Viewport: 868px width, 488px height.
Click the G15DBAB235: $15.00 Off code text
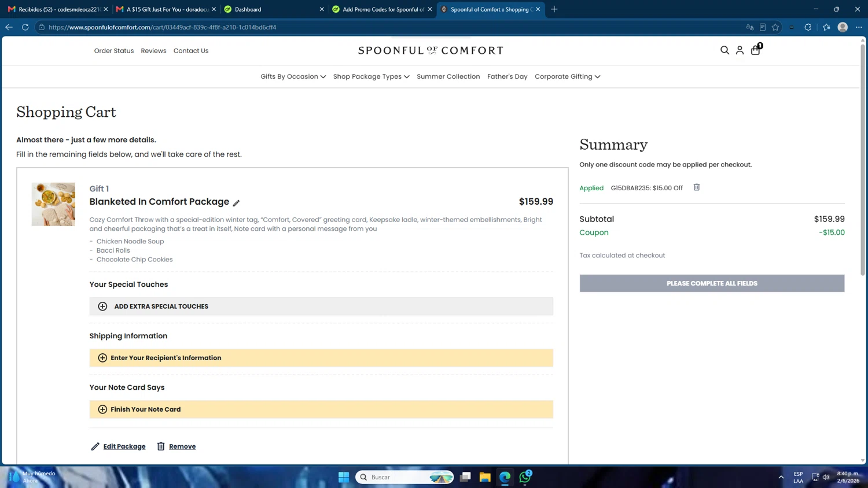pos(646,188)
